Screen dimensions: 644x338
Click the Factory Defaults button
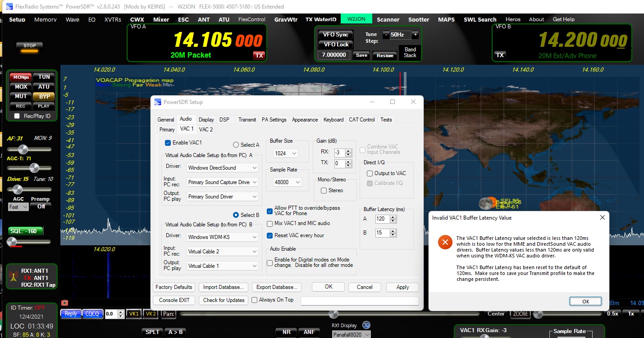pos(174,287)
